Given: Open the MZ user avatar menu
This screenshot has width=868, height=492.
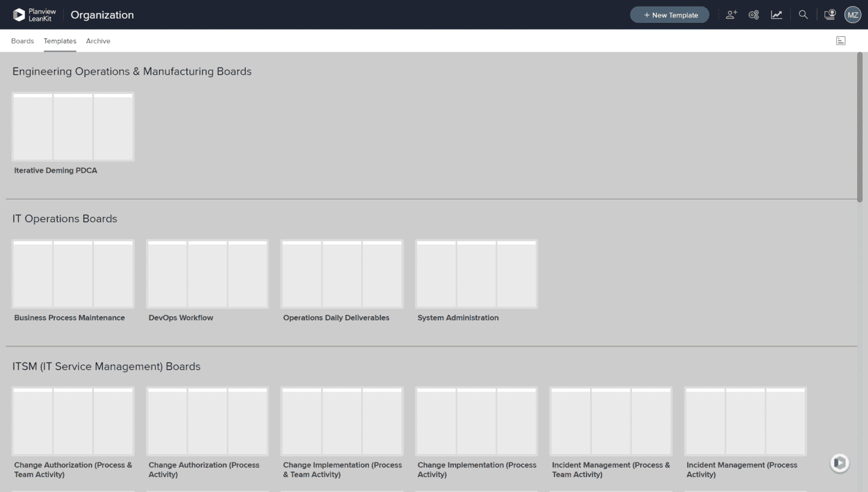Looking at the screenshot, I should pos(852,15).
